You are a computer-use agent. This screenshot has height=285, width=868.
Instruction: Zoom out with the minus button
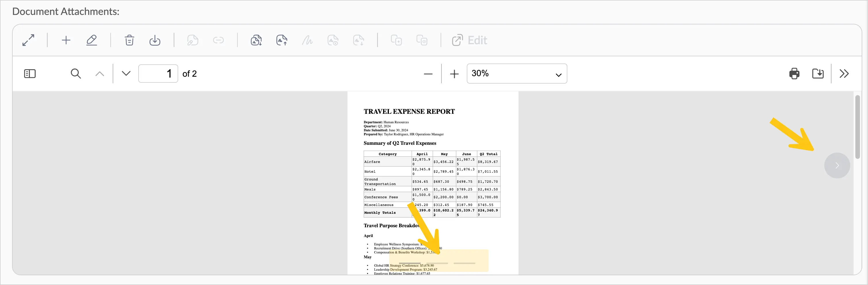click(428, 74)
